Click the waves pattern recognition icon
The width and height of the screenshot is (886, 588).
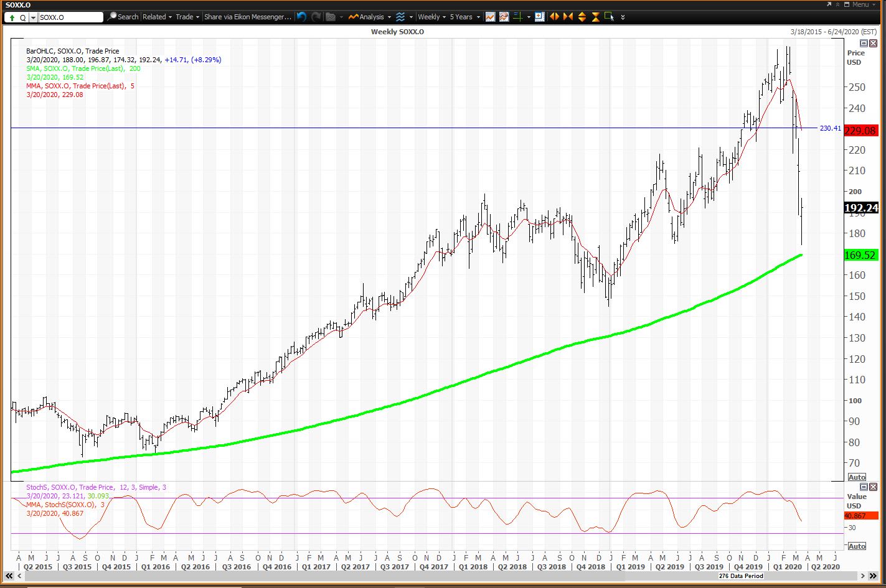click(400, 17)
